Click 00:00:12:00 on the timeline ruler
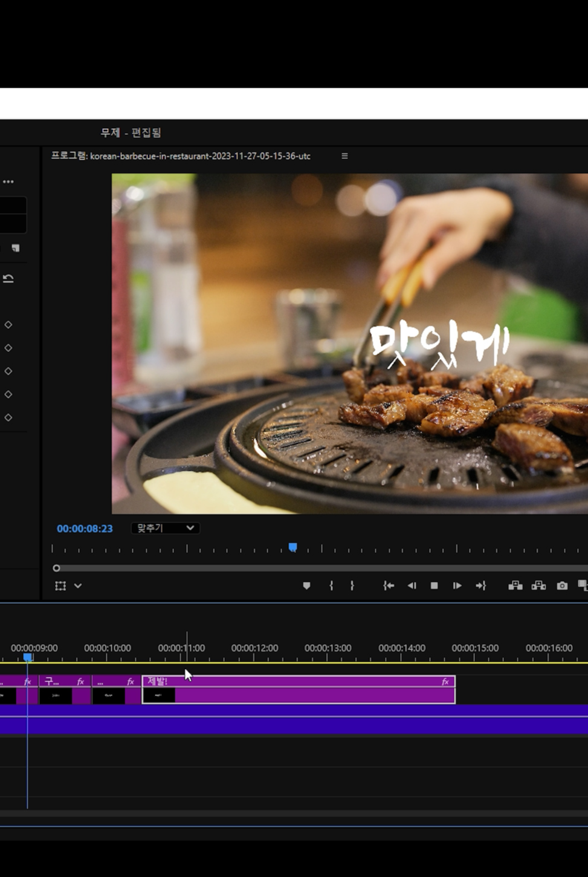Viewport: 588px width, 877px height. pyautogui.click(x=254, y=648)
